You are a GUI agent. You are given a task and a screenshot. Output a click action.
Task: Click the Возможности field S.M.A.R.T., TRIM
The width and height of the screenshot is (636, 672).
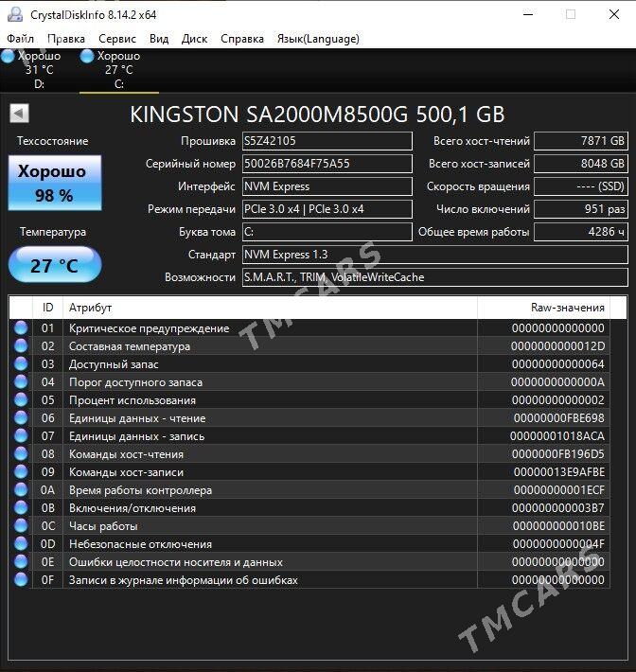click(x=435, y=277)
